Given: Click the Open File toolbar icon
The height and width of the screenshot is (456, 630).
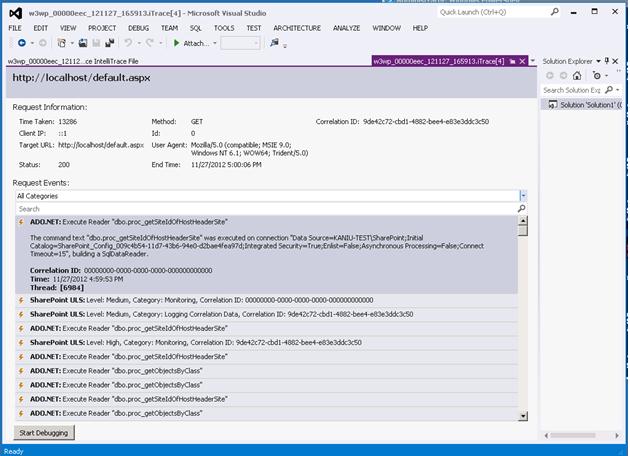Looking at the screenshot, I should (83, 43).
